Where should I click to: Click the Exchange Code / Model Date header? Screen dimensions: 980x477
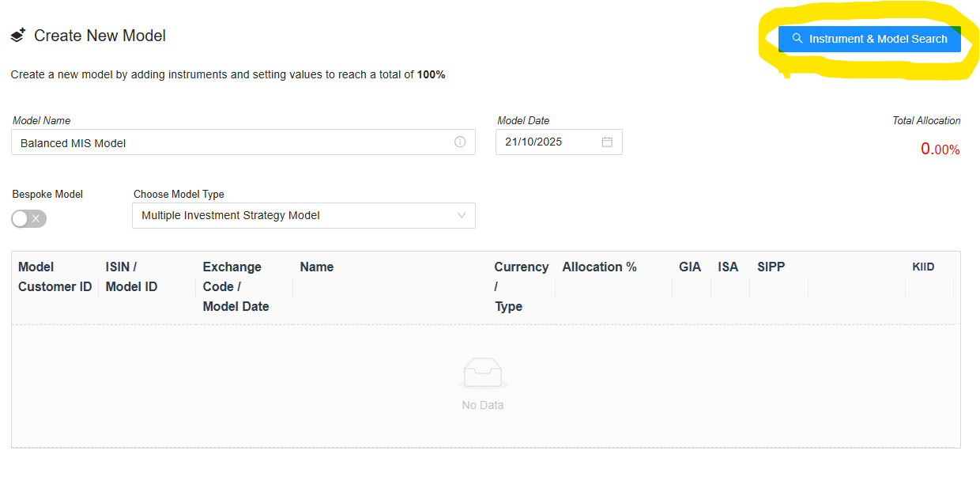(236, 286)
